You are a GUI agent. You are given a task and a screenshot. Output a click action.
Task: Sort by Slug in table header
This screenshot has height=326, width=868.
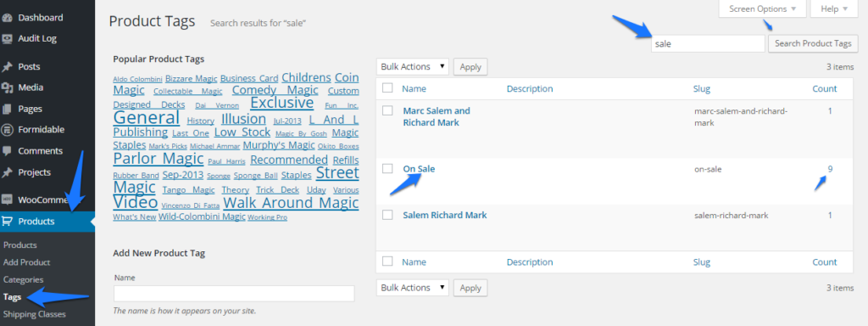(702, 88)
